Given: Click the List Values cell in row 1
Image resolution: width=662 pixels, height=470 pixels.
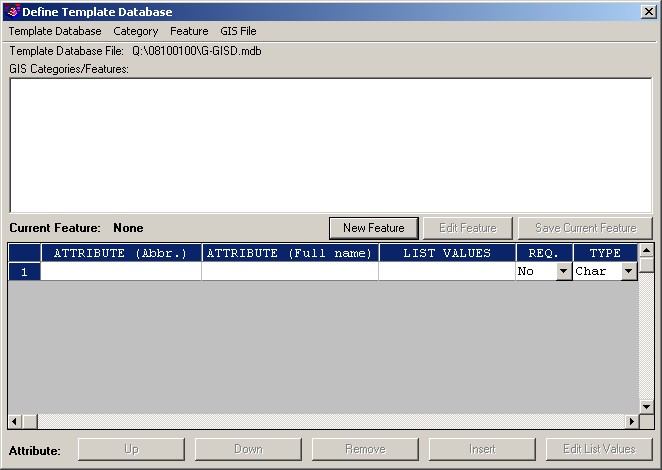Looking at the screenshot, I should coord(447,271).
